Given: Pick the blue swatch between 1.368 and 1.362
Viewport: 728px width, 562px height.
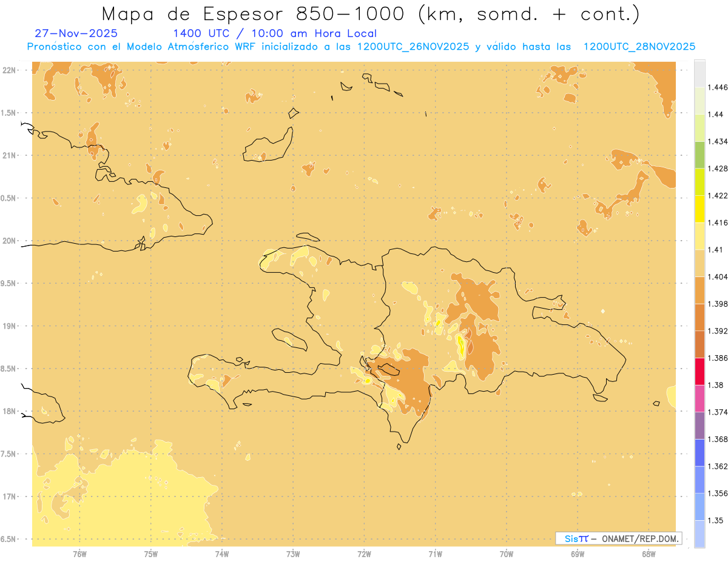Looking at the screenshot, I should click(699, 452).
